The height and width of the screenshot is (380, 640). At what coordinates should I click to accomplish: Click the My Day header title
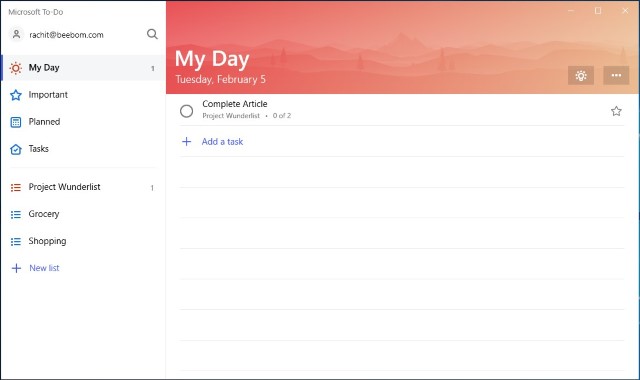point(212,59)
